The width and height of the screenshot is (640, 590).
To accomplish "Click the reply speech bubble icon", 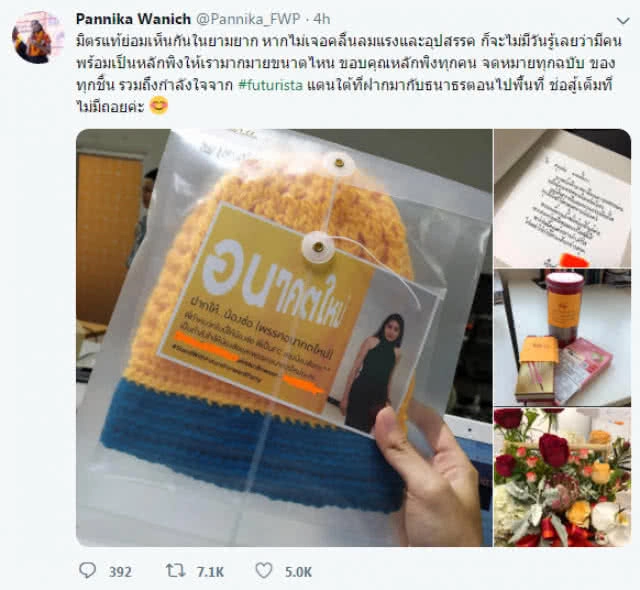I will tap(87, 570).
